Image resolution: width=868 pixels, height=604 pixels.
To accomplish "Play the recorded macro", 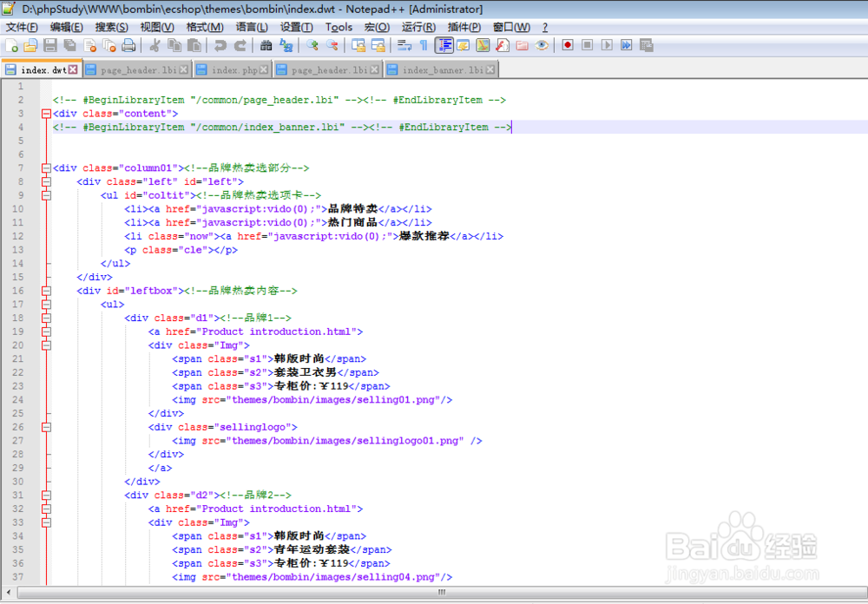I will point(607,45).
